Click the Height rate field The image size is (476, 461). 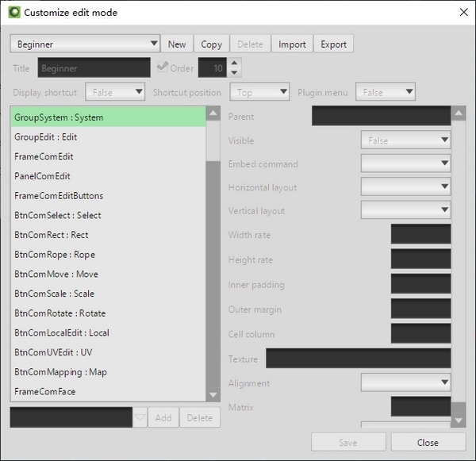pyautogui.click(x=420, y=259)
